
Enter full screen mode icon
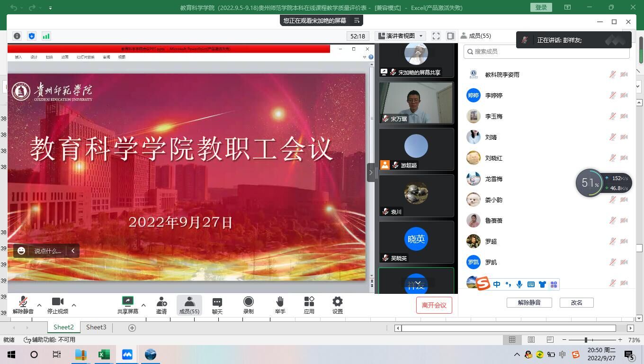tap(436, 36)
